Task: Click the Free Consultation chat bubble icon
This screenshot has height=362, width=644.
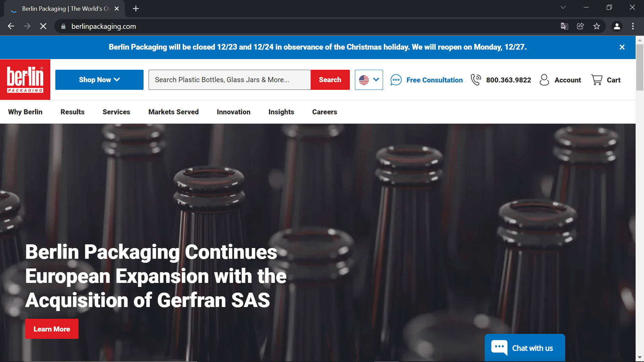Action: coord(396,80)
